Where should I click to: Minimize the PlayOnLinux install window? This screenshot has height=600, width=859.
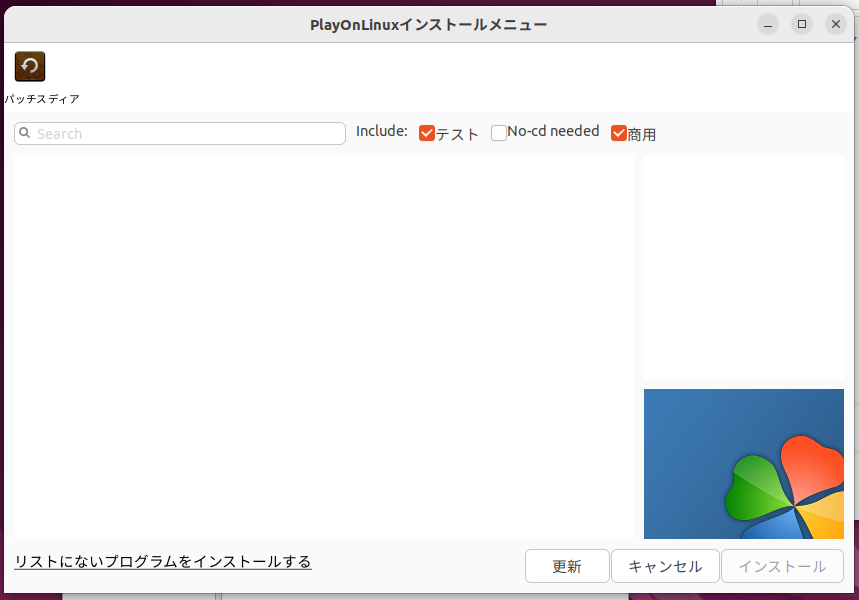point(768,24)
